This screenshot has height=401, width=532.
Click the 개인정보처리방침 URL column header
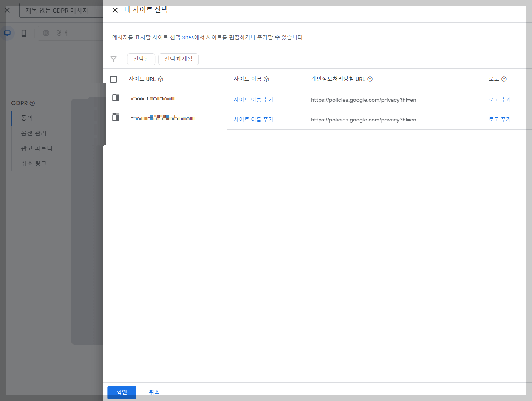tap(338, 79)
